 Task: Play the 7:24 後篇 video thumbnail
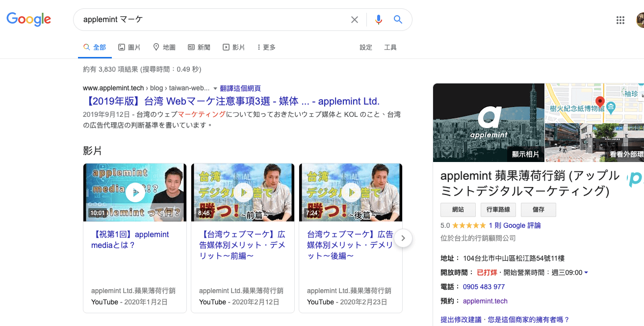click(351, 192)
